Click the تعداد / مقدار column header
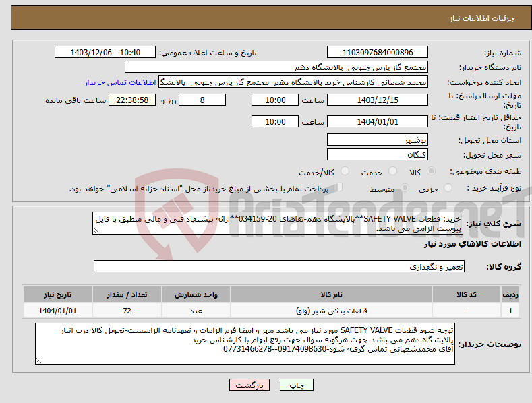 [127, 294]
